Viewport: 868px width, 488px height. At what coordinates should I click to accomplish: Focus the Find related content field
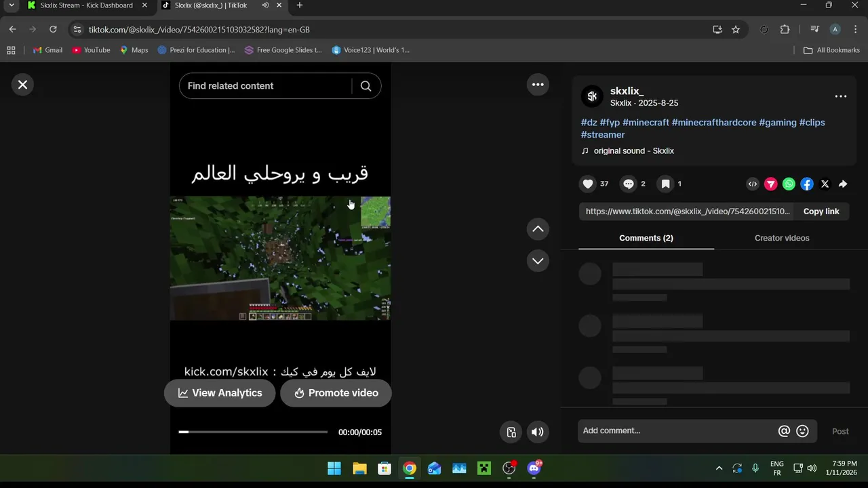tap(264, 86)
